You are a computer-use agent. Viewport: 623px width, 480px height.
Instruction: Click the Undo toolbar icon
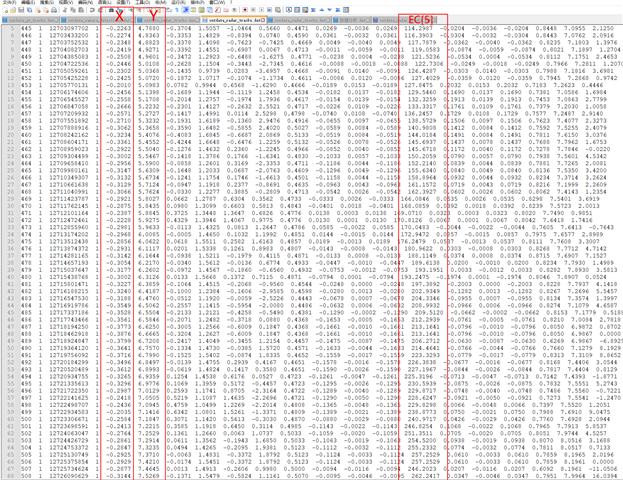coord(92,10)
